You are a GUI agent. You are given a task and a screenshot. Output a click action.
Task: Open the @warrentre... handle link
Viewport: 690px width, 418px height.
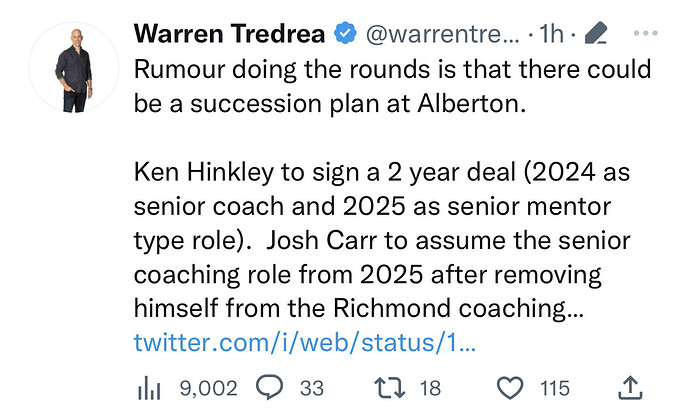[443, 33]
